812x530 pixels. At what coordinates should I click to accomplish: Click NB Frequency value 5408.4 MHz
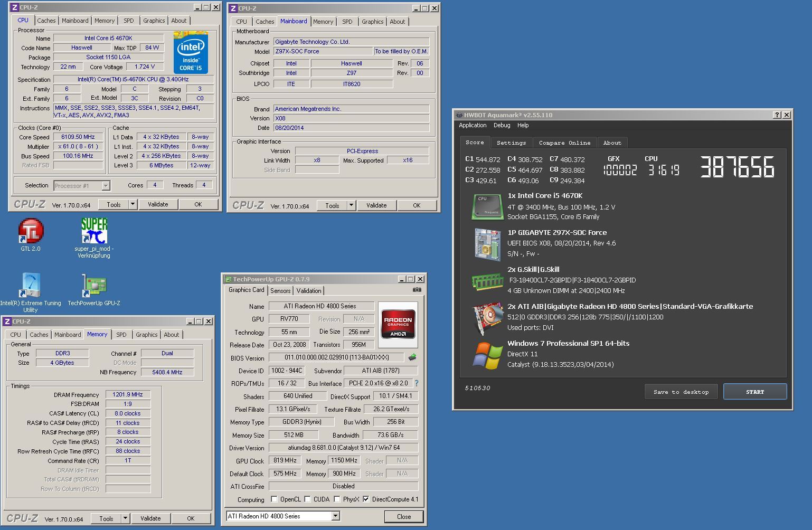pos(167,372)
